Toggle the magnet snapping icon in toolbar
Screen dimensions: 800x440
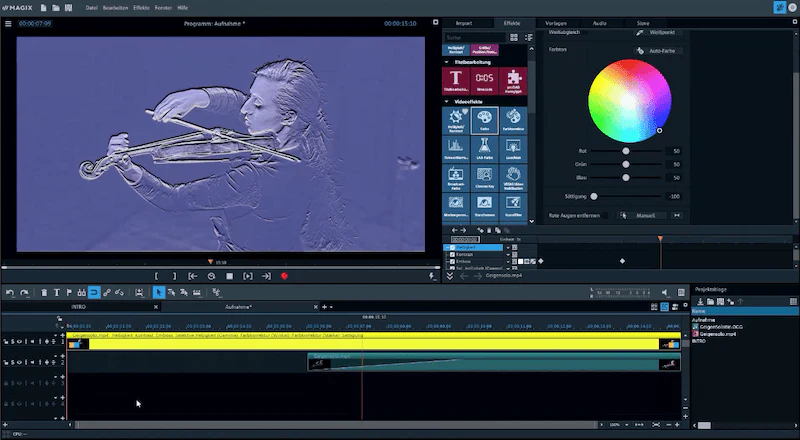tap(94, 292)
